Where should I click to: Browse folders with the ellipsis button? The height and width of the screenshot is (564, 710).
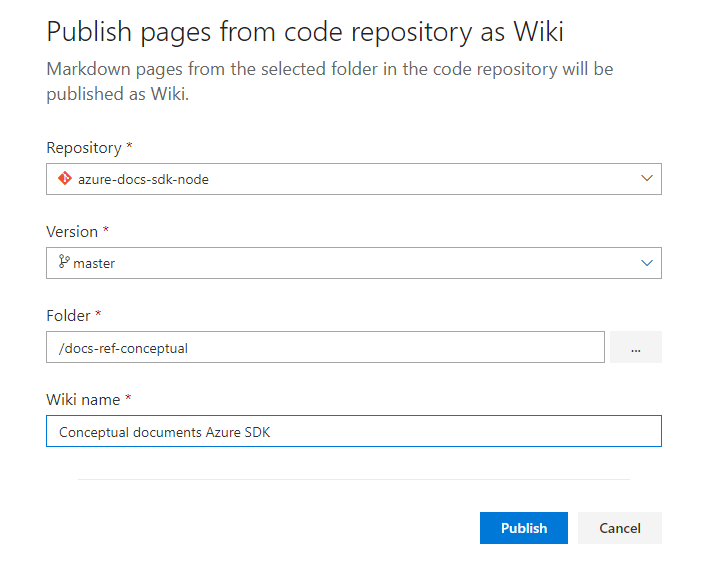coord(636,347)
